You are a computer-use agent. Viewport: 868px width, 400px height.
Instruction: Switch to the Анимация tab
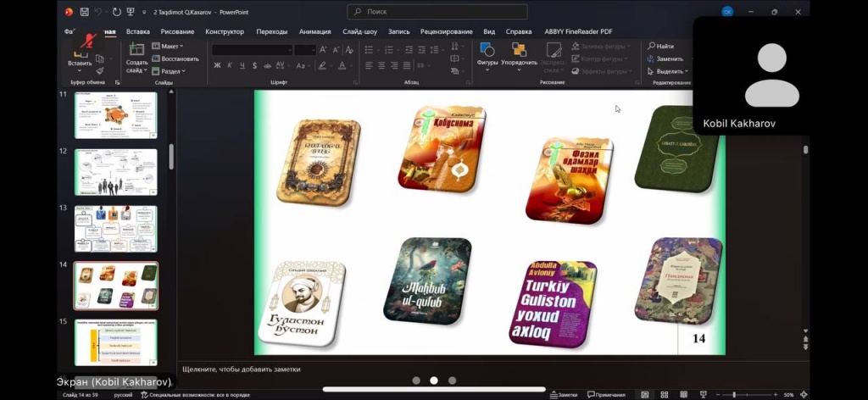(x=315, y=31)
